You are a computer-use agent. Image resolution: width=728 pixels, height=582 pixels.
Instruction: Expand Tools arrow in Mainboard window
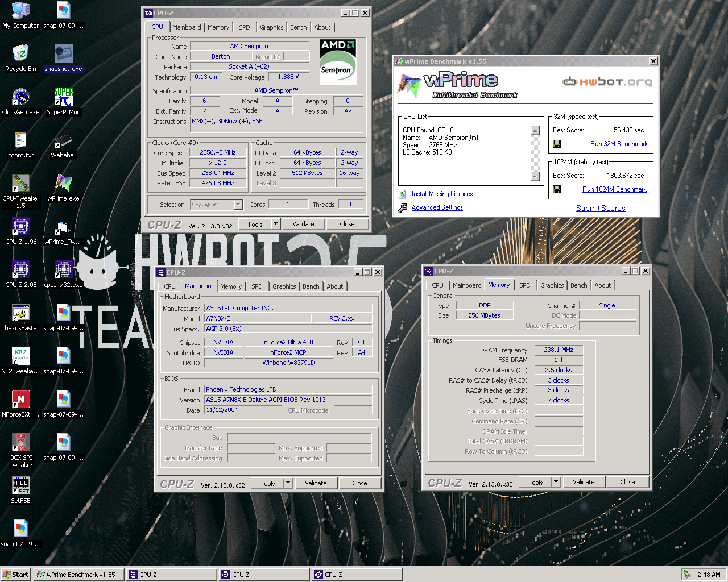[288, 483]
